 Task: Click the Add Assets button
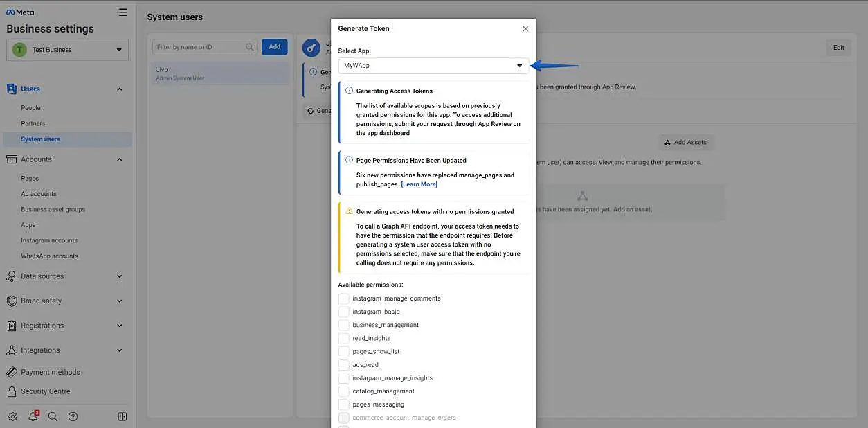(685, 142)
